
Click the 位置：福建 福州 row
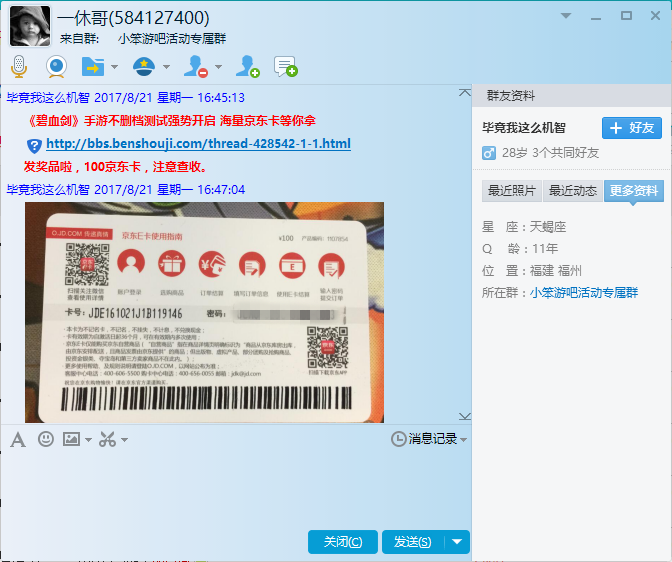pyautogui.click(x=532, y=271)
